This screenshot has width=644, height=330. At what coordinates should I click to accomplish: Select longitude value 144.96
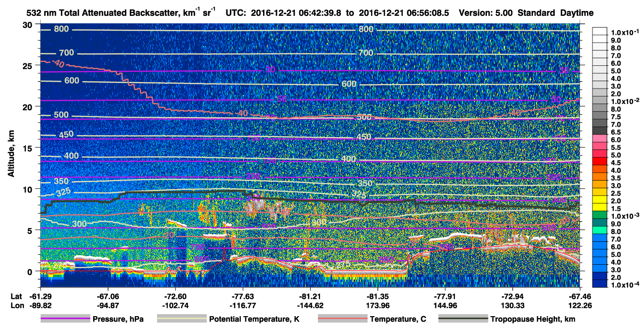pyautogui.click(x=445, y=305)
